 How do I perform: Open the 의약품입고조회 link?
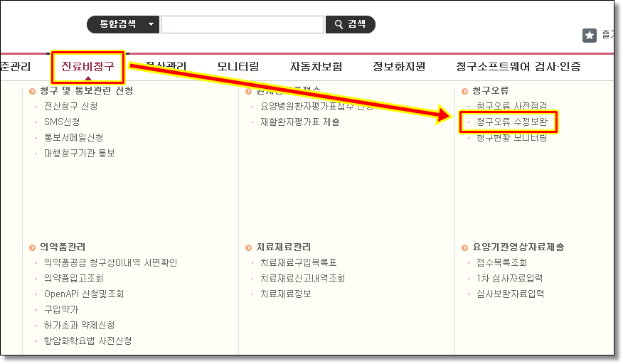[x=73, y=278]
